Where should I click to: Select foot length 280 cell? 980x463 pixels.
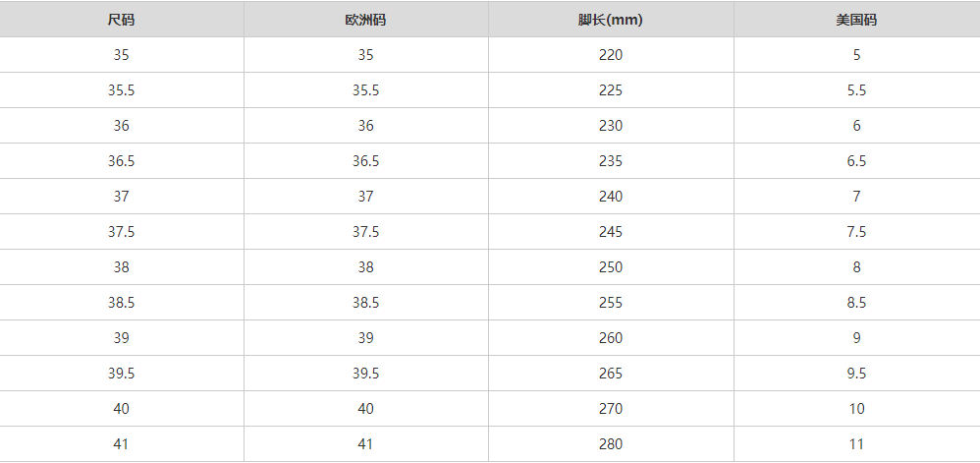pyautogui.click(x=610, y=444)
